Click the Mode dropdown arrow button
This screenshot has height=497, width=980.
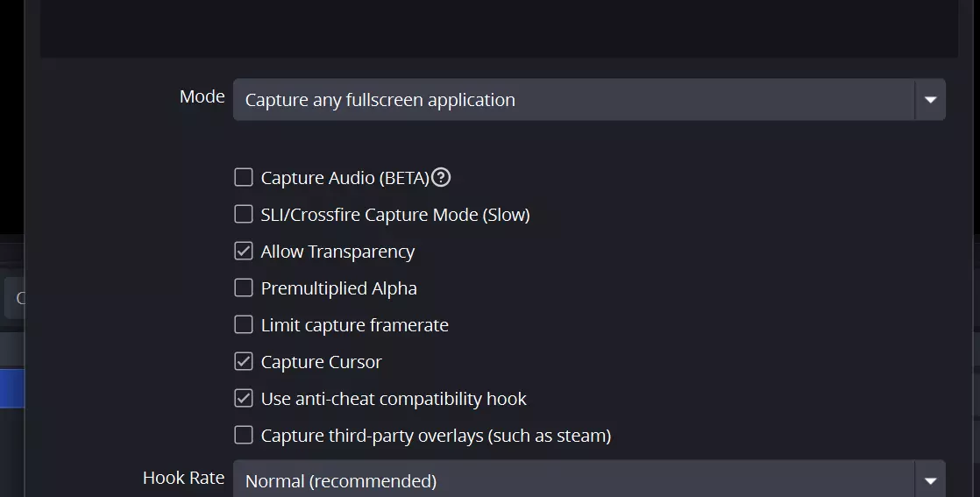930,100
